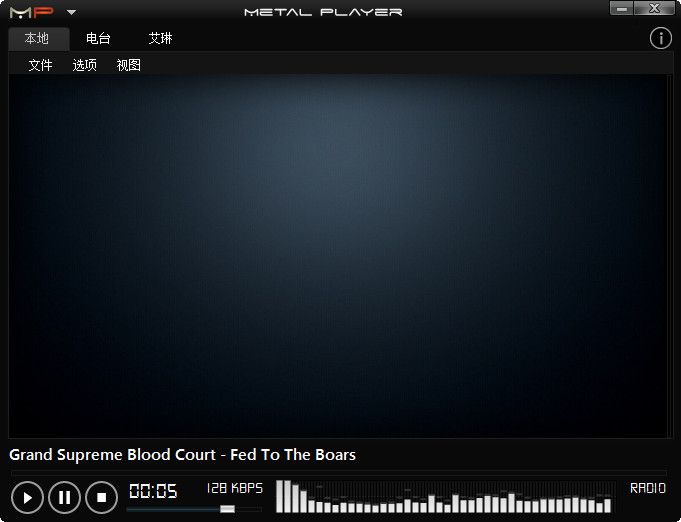The image size is (681, 522).
Task: Click the RADIO label
Action: [647, 488]
